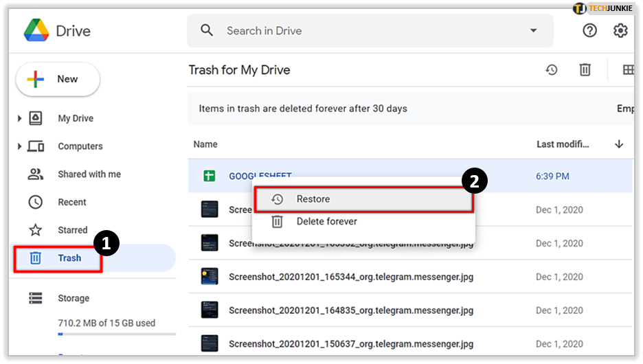Screen dimensions: 643x364
Task: Click the search magnifier icon
Action: 207,31
